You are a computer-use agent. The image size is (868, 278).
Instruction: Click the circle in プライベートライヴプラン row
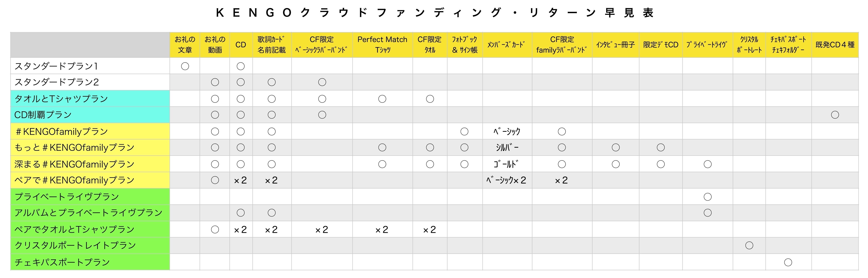pyautogui.click(x=708, y=197)
